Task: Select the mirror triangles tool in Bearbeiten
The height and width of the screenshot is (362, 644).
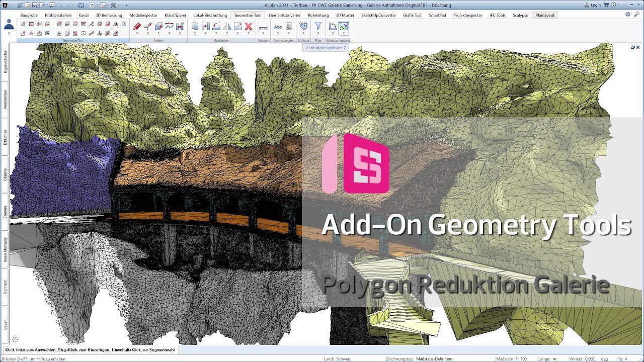Action: [227, 26]
